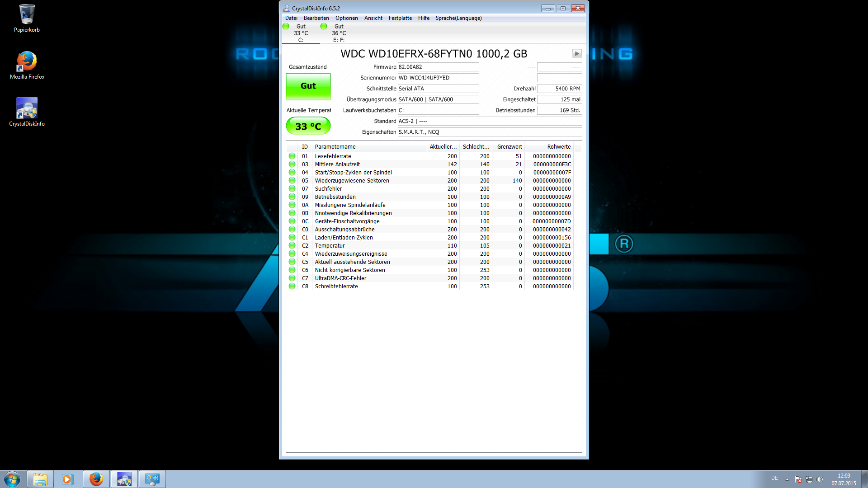Click the Seriennummer field
The width and height of the screenshot is (868, 488).
pos(438,78)
